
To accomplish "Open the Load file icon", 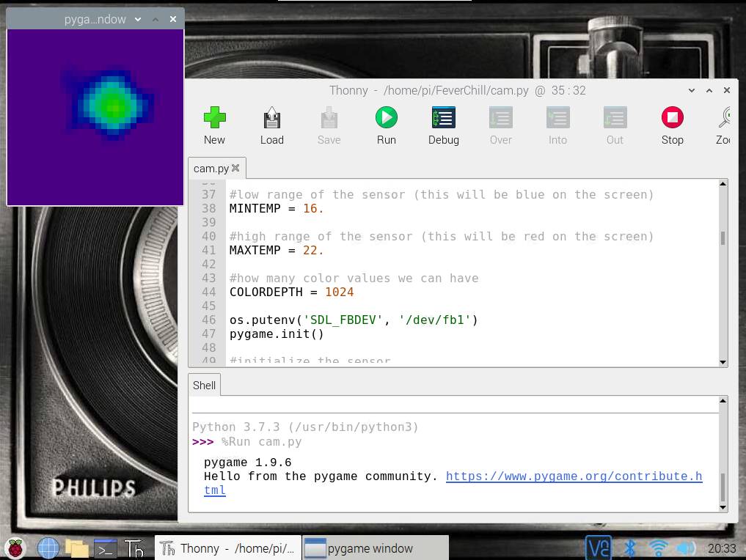I will coord(271,117).
